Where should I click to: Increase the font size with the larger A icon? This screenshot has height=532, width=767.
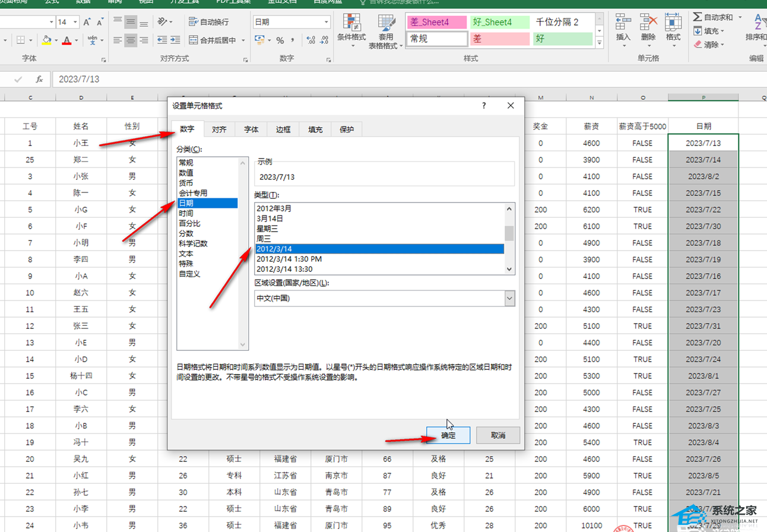(x=87, y=22)
